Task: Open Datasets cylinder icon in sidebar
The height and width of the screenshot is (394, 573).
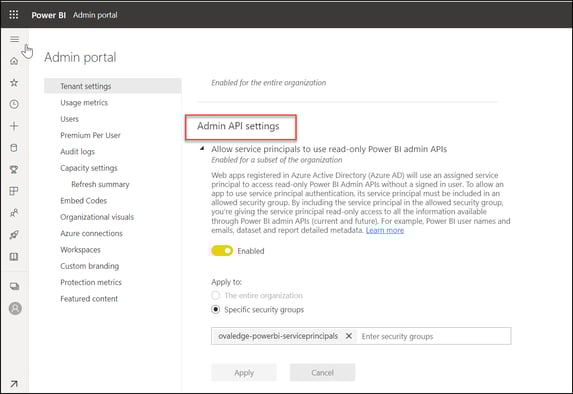Action: 14,148
